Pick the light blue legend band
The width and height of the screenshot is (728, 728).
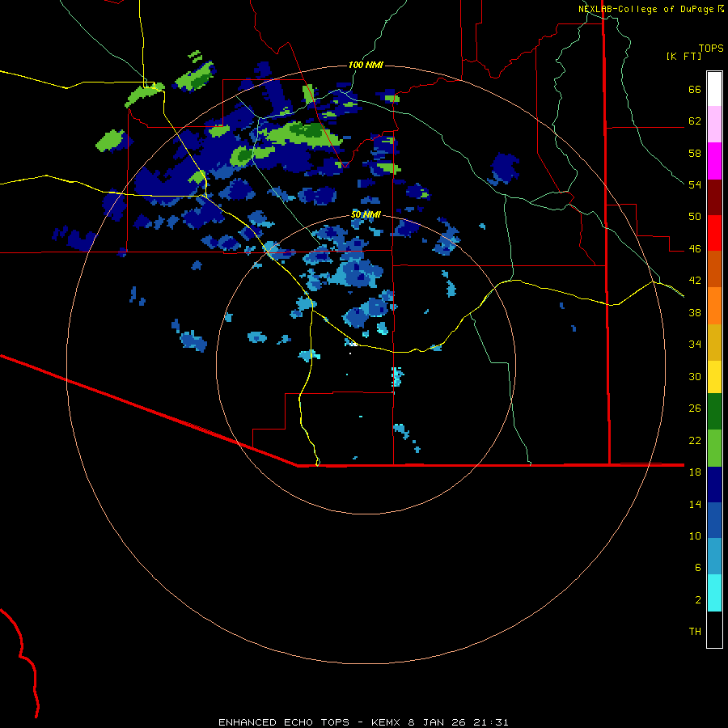pyautogui.click(x=714, y=557)
